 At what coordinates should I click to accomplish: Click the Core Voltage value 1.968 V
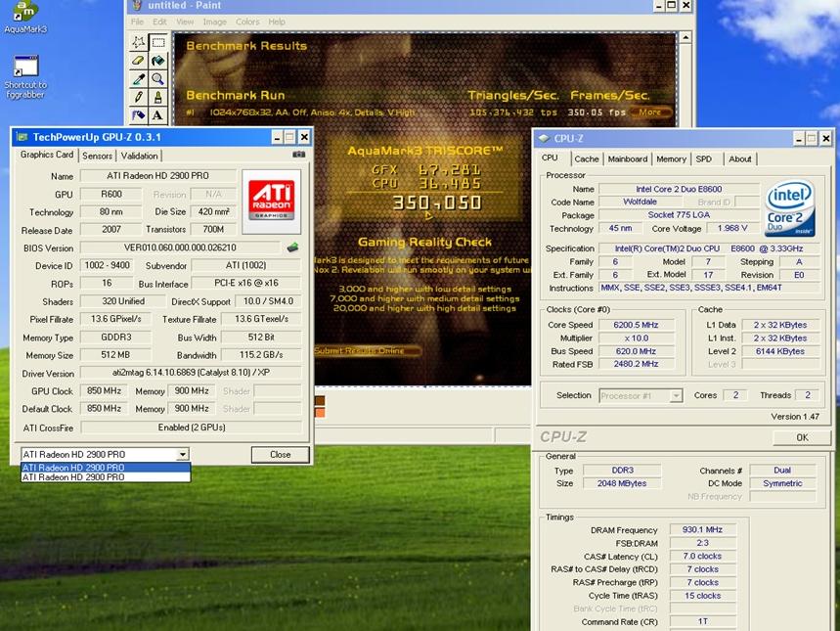click(732, 228)
